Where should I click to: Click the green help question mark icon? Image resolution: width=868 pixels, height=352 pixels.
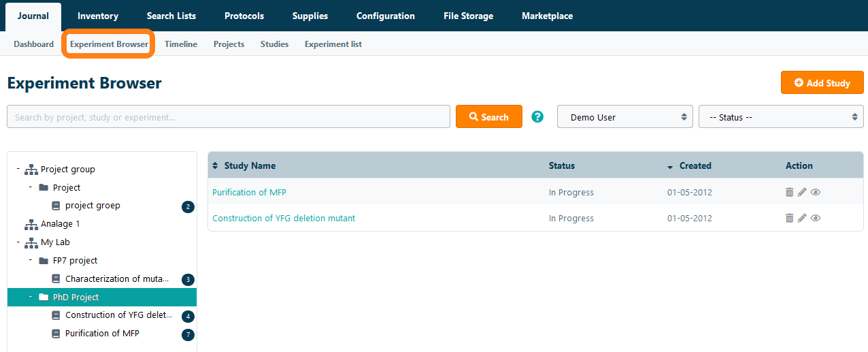pyautogui.click(x=537, y=116)
